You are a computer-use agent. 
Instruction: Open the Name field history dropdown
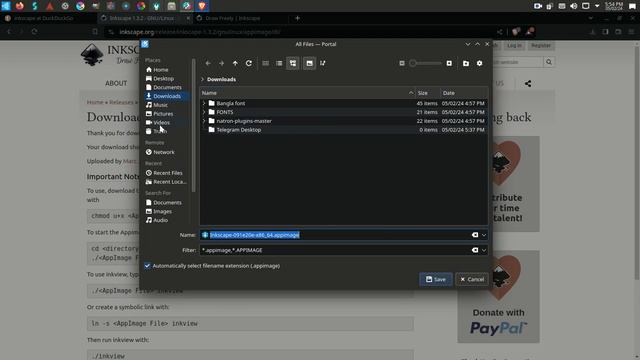click(x=484, y=235)
